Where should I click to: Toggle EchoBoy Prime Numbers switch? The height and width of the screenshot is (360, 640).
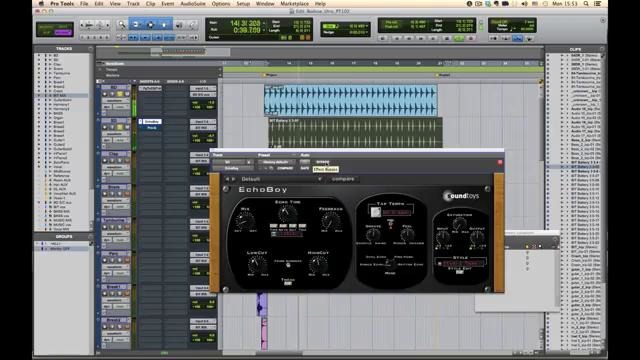click(x=288, y=265)
